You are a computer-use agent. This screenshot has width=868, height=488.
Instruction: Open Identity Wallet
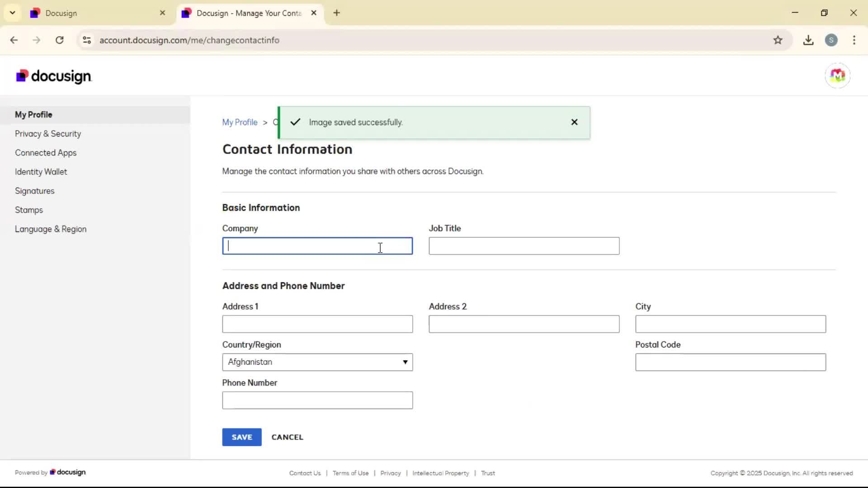[41, 172]
